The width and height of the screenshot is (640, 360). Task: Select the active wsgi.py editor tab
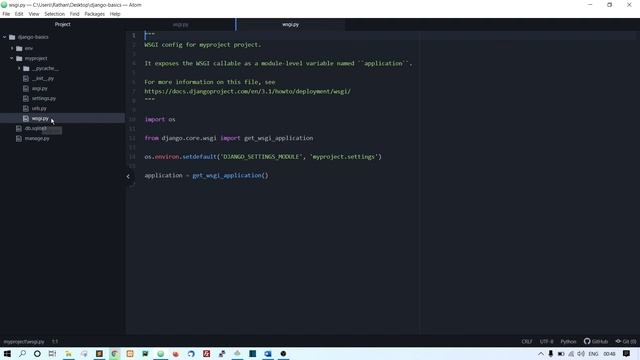290,24
